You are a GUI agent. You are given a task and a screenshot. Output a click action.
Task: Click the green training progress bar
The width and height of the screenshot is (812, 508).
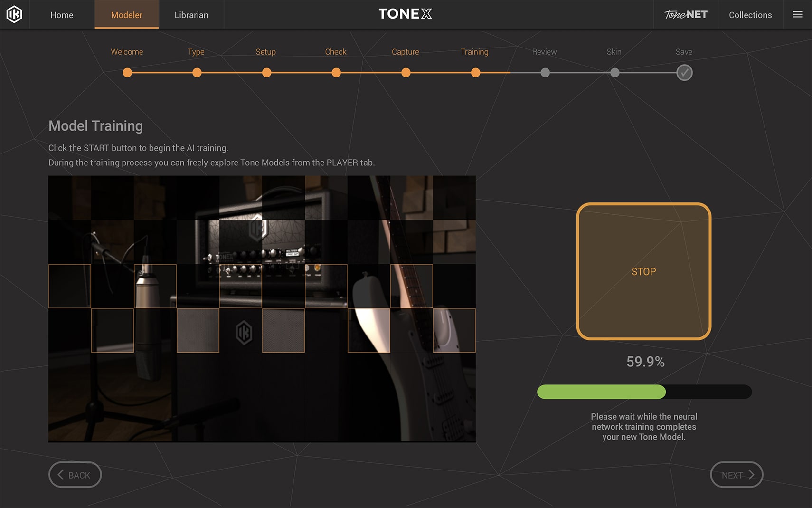click(601, 392)
